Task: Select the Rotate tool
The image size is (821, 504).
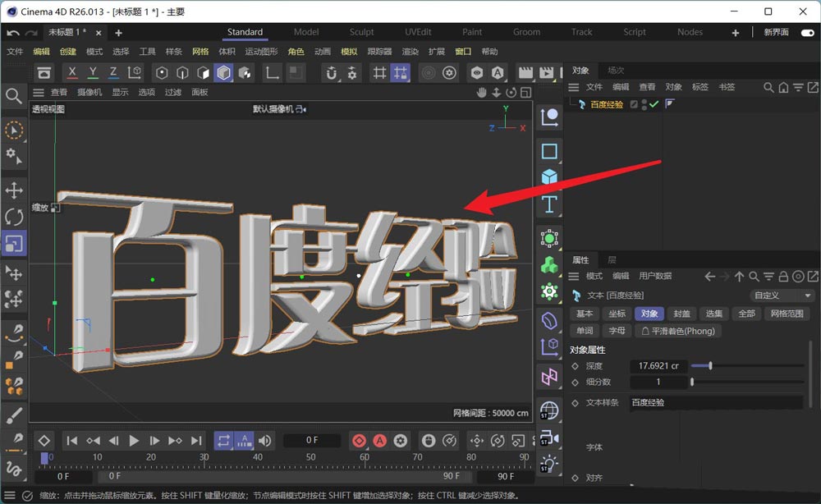Action: [14, 217]
